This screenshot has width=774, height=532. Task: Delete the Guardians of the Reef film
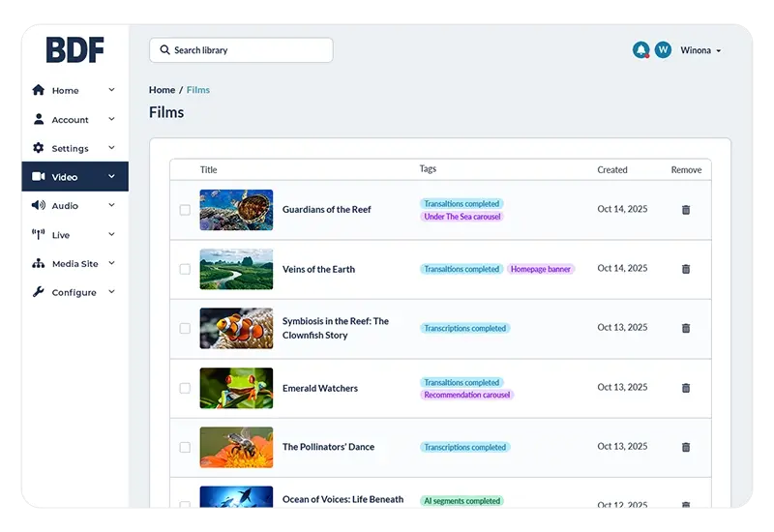[x=686, y=210]
